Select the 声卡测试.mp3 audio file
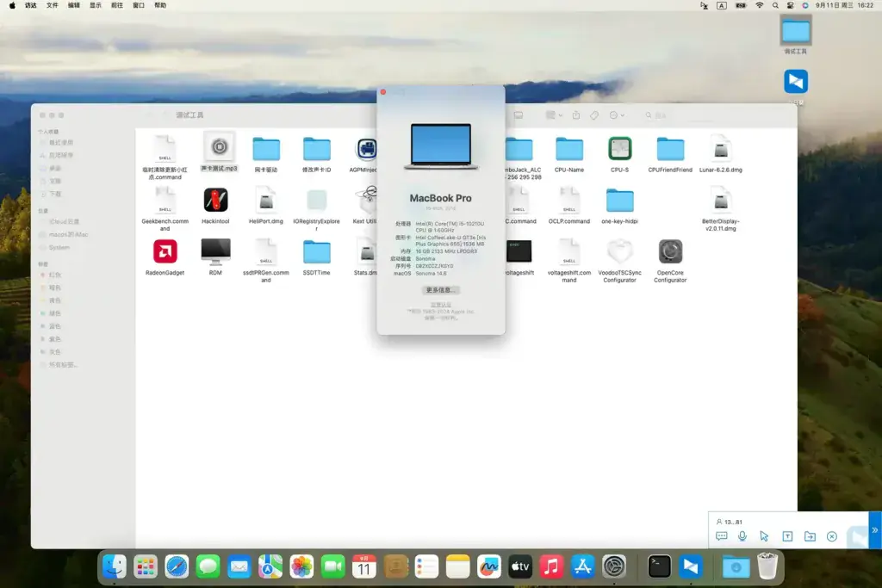The height and width of the screenshot is (588, 882). coord(220,148)
